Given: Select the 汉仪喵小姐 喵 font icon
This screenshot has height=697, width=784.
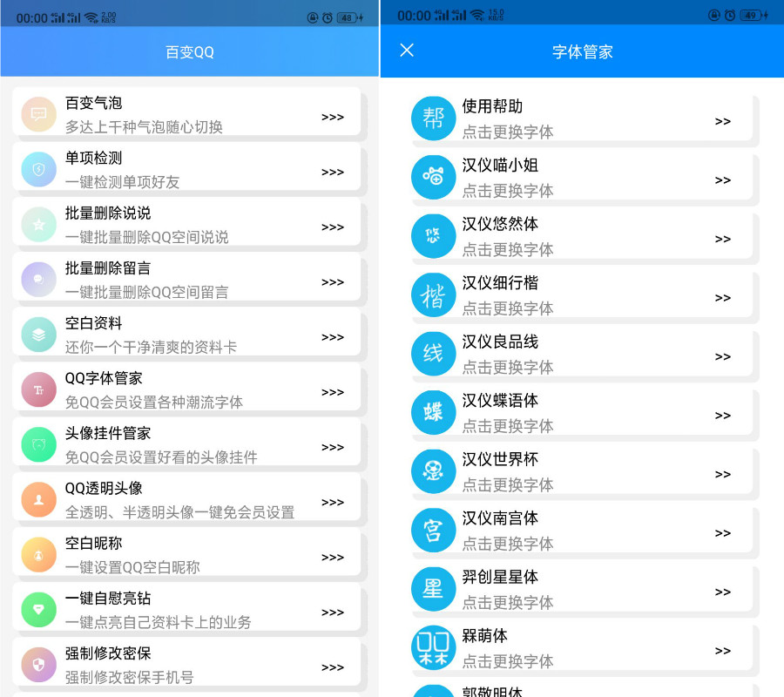Looking at the screenshot, I should 433,176.
